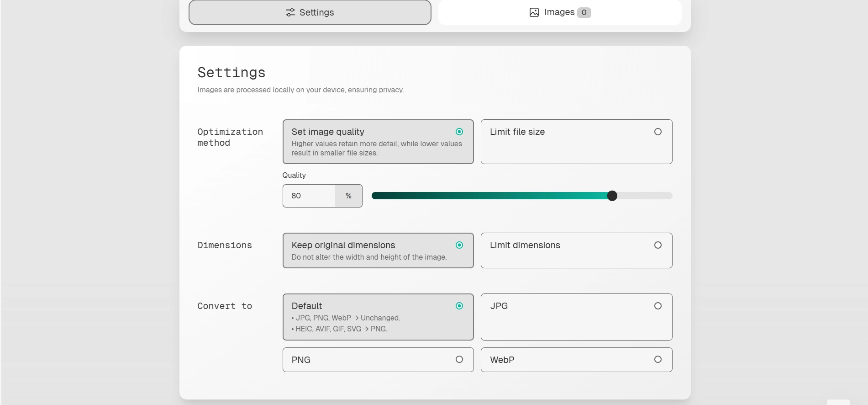Open the Images tab
This screenshot has height=405, width=868.
559,12
